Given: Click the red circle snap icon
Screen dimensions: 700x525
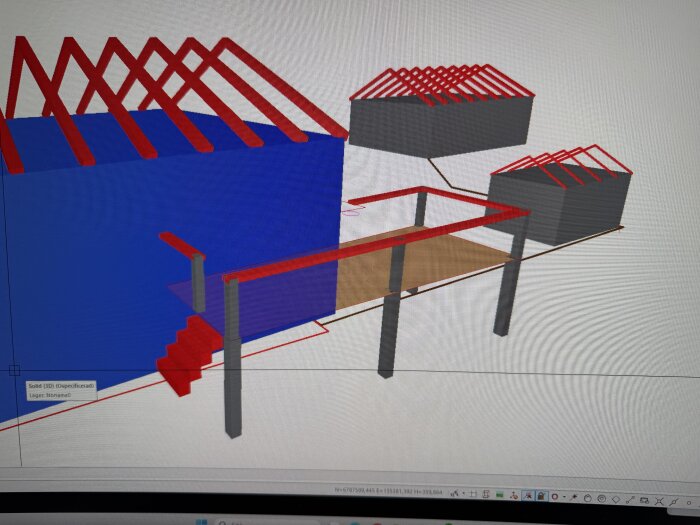Looking at the screenshot, I should (x=555, y=496).
